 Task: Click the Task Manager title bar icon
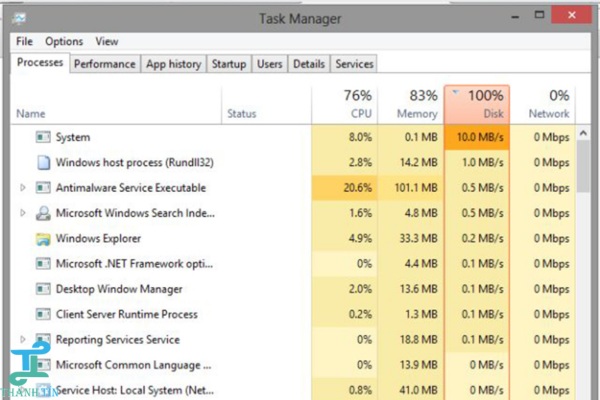tap(19, 18)
